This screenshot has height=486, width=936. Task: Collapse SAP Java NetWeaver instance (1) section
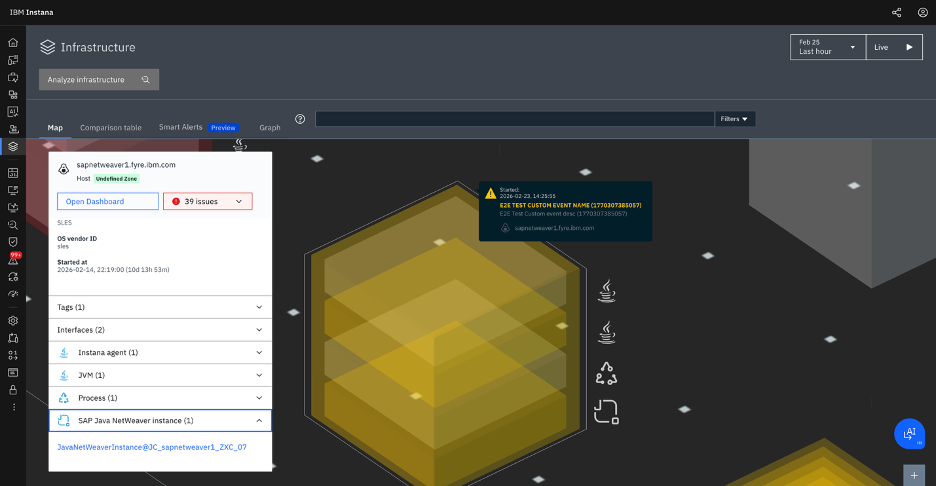pyautogui.click(x=160, y=420)
